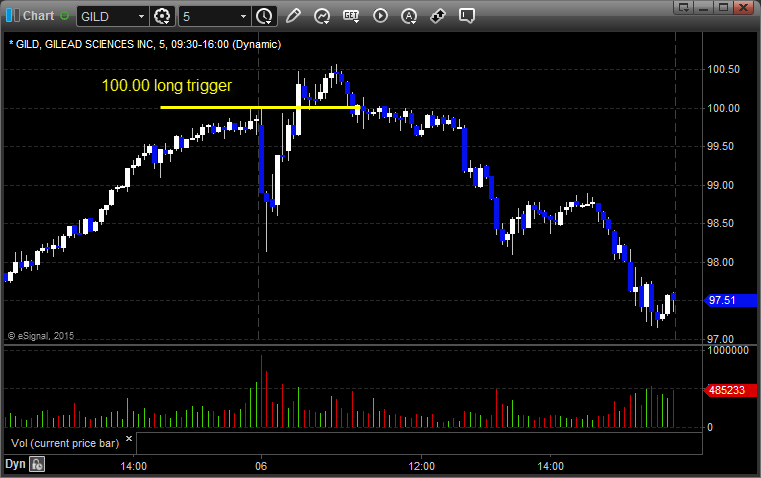Open the GET tools menu
The height and width of the screenshot is (478, 761).
pyautogui.click(x=351, y=16)
